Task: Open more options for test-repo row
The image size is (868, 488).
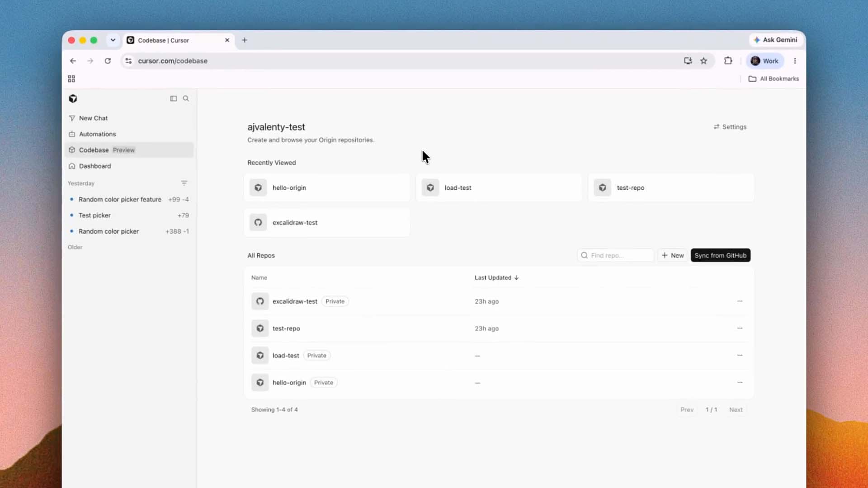Action: click(x=740, y=328)
